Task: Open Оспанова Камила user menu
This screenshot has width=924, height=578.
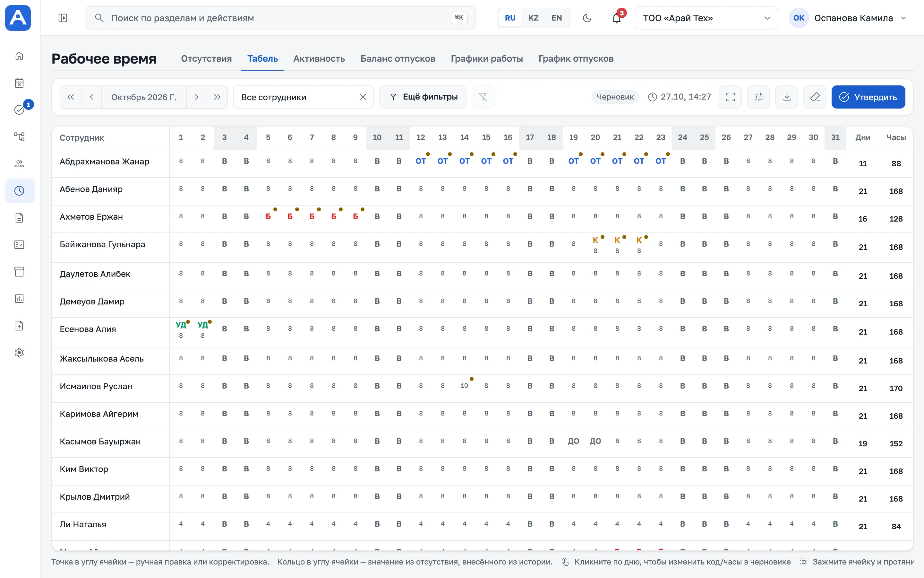Action: 848,18
